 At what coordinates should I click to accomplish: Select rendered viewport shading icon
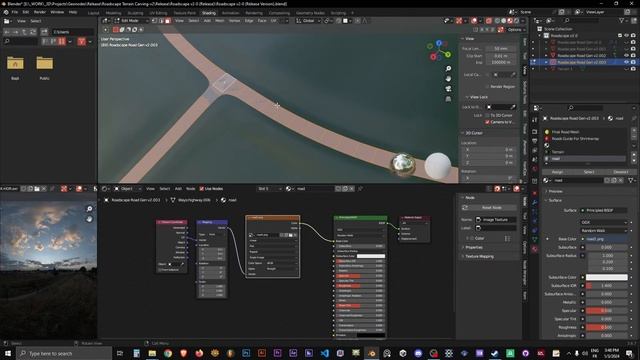(x=516, y=21)
